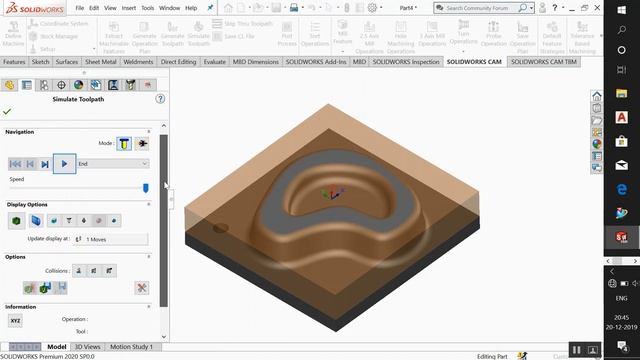Click the pause button at the bottom right
640x360 pixels.
click(x=576, y=350)
